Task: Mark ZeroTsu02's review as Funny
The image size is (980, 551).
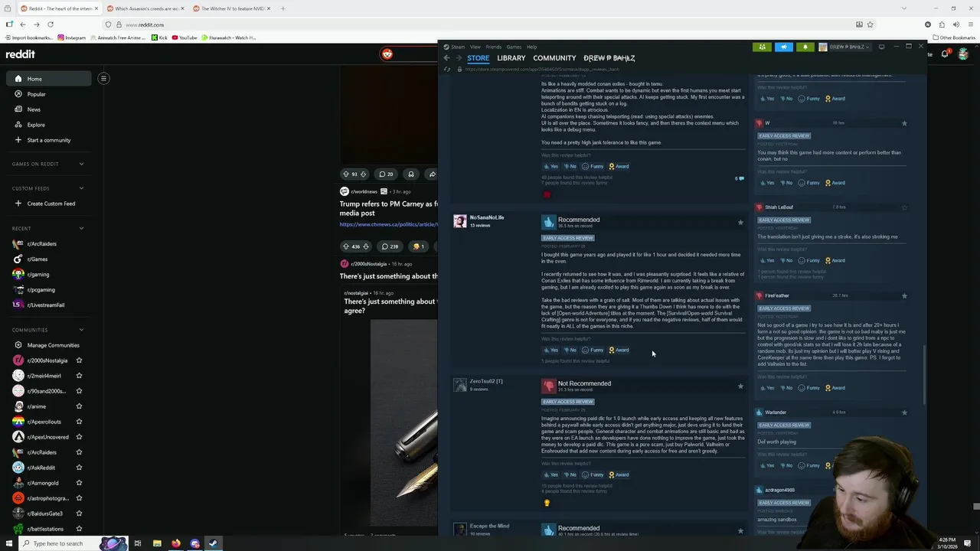Action: point(593,474)
